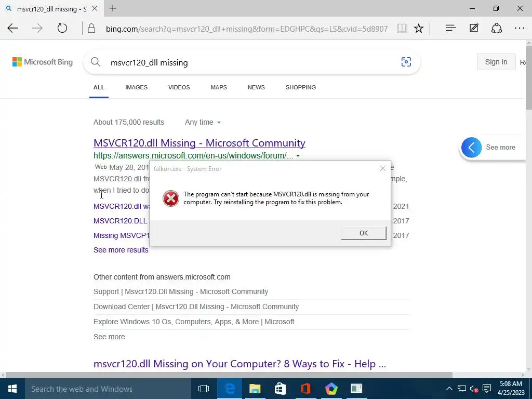Switch to the MAPS tab

(x=219, y=87)
